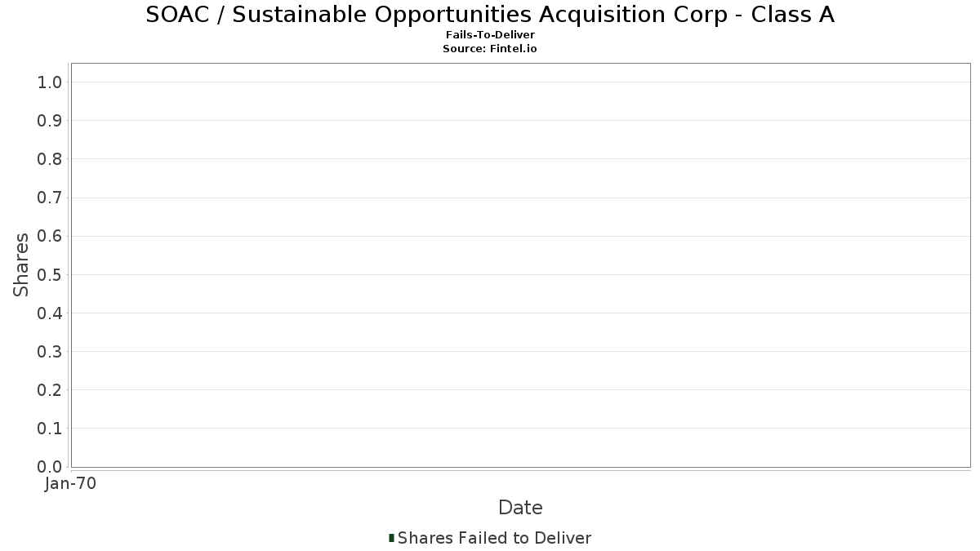
Task: Click the 0.9 y-axis tick label
Action: [50, 121]
